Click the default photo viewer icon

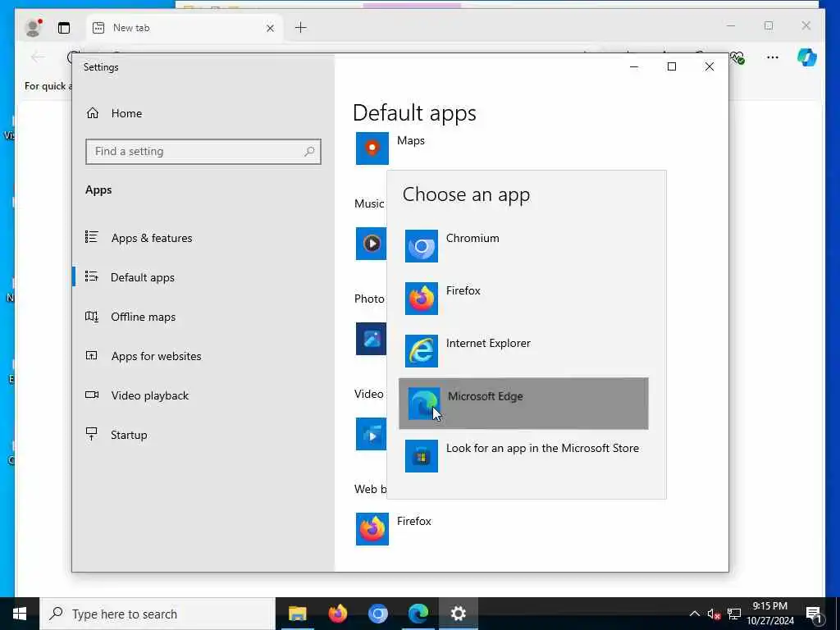(371, 339)
